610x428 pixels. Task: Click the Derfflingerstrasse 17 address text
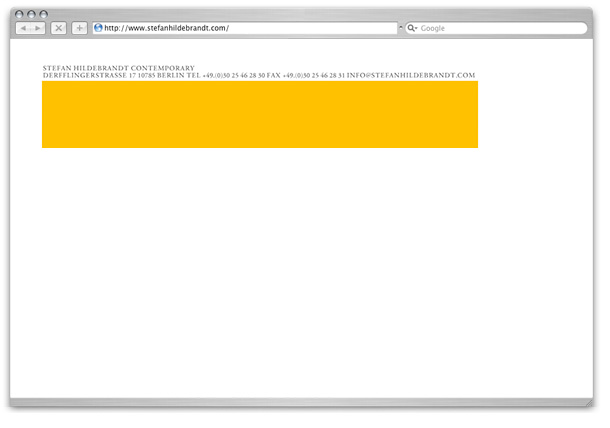[x=89, y=75]
